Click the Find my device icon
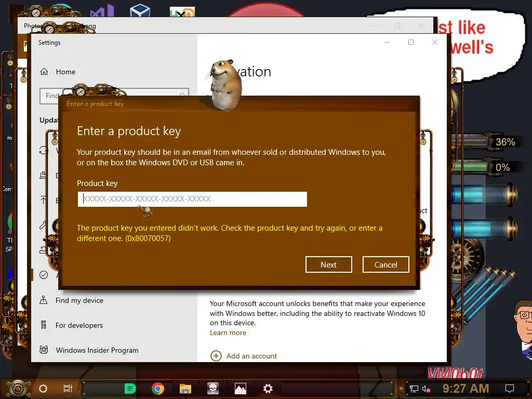Image resolution: width=532 pixels, height=399 pixels. coord(44,300)
